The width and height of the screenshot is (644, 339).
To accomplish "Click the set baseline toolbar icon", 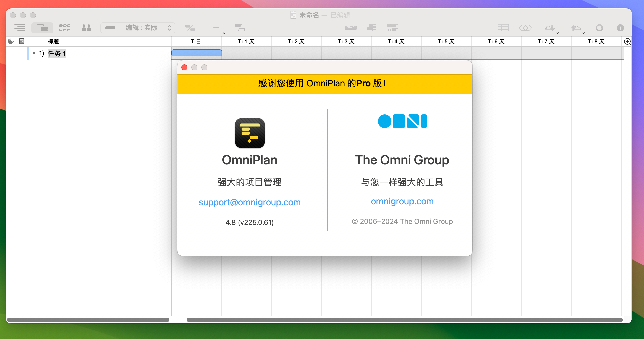I will pyautogui.click(x=350, y=28).
